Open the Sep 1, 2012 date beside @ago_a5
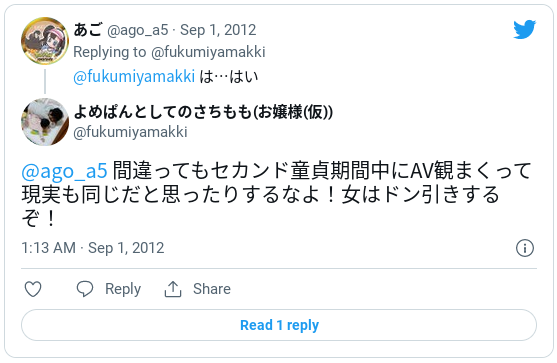This screenshot has width=557, height=363. (x=218, y=30)
